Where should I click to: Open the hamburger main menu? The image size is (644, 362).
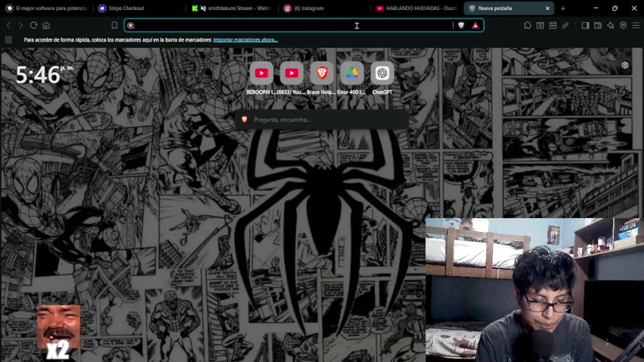coord(635,26)
